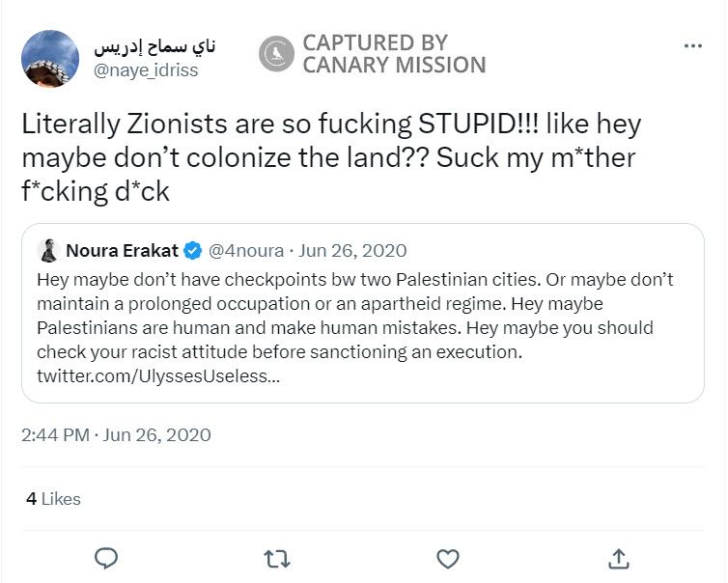The width and height of the screenshot is (728, 583).
Task: Click the main tweet text about Zionists
Action: (331, 157)
